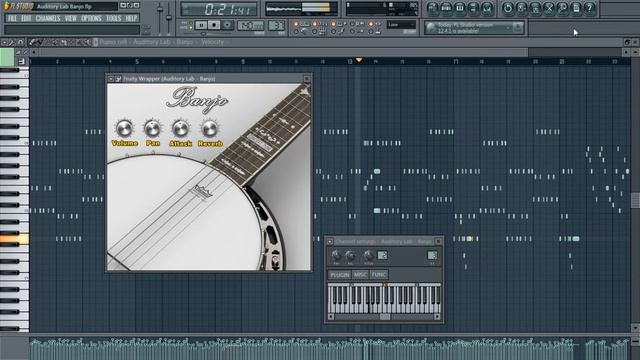Open the EDIT menu
This screenshot has height=360, width=640.
pyautogui.click(x=26, y=18)
